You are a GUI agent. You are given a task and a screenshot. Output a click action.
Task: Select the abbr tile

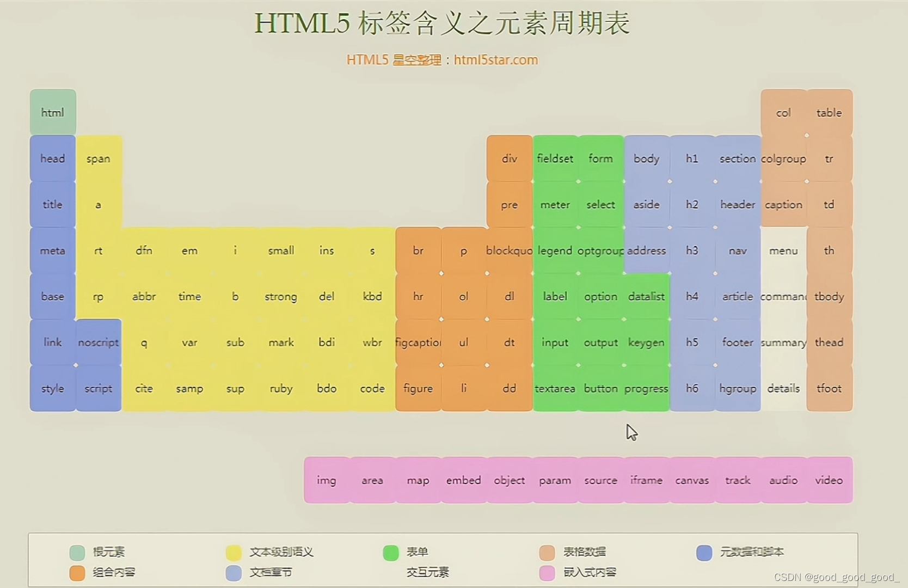144,296
